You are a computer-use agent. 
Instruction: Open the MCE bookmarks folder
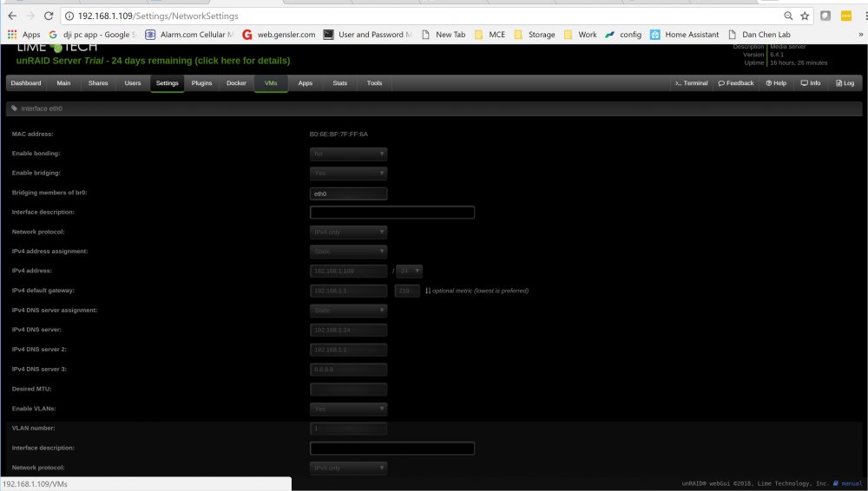pyautogui.click(x=490, y=35)
